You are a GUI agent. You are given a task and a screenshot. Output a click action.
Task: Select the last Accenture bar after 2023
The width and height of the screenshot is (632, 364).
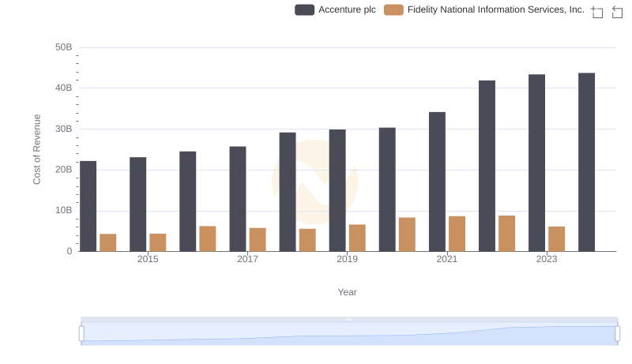click(586, 163)
